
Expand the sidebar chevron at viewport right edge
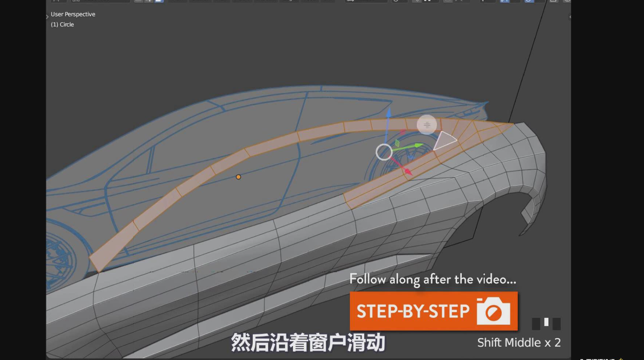click(x=570, y=17)
